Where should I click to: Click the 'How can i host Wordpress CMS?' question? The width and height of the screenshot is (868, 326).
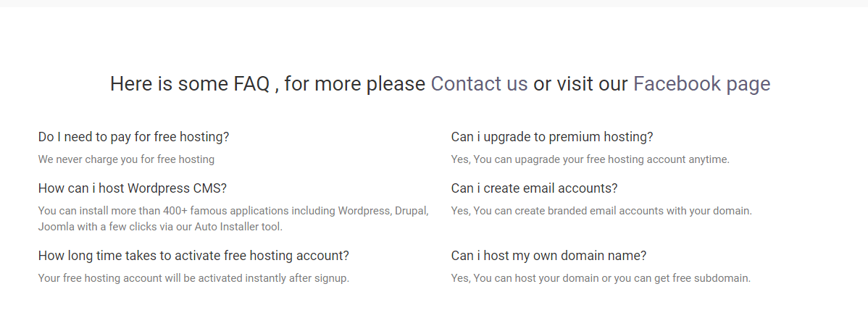133,188
